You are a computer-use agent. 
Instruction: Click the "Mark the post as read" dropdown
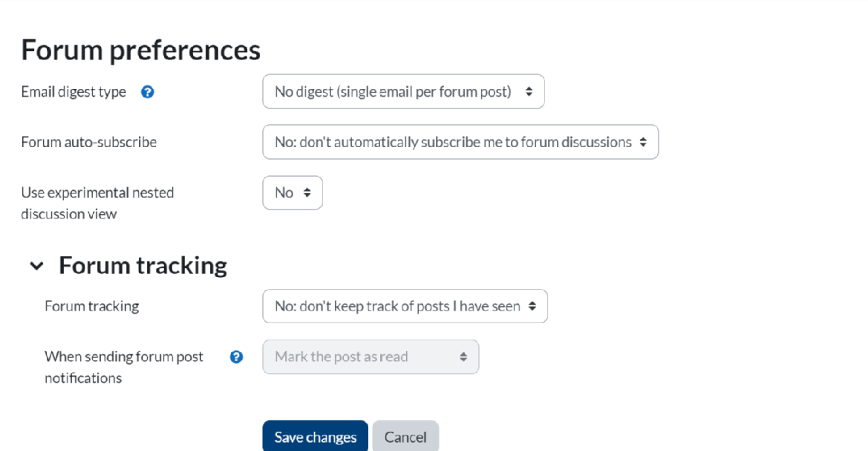pyautogui.click(x=371, y=357)
